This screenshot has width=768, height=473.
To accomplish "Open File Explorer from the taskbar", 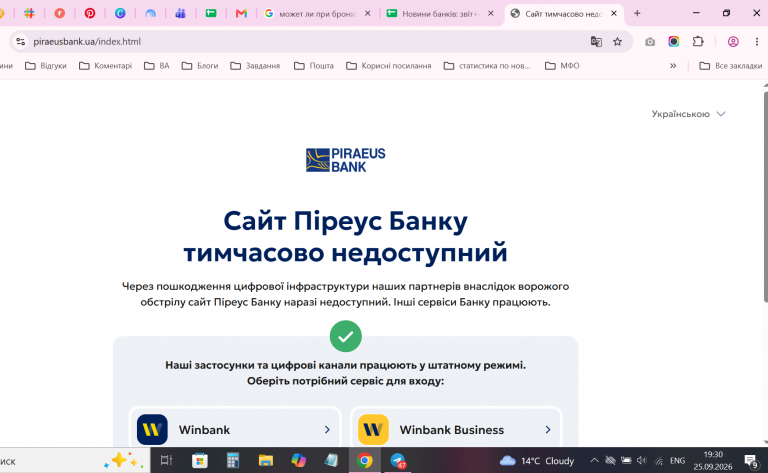I will coord(265,461).
